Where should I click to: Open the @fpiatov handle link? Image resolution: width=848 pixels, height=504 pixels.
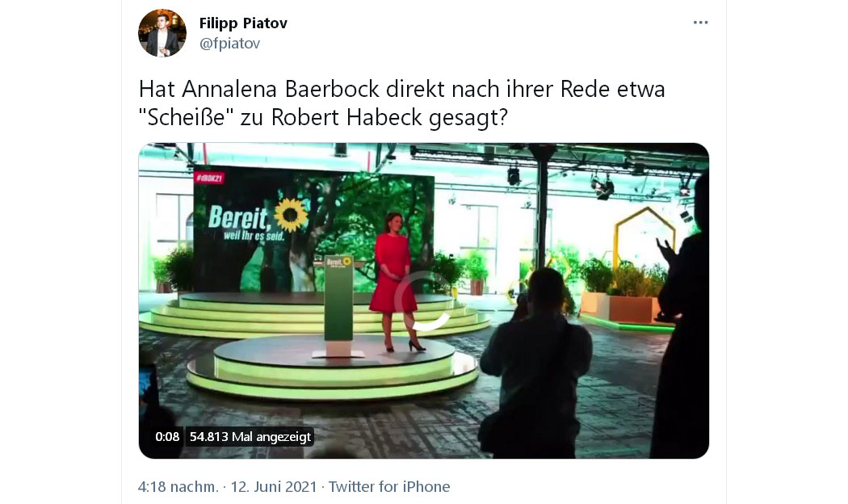[230, 44]
